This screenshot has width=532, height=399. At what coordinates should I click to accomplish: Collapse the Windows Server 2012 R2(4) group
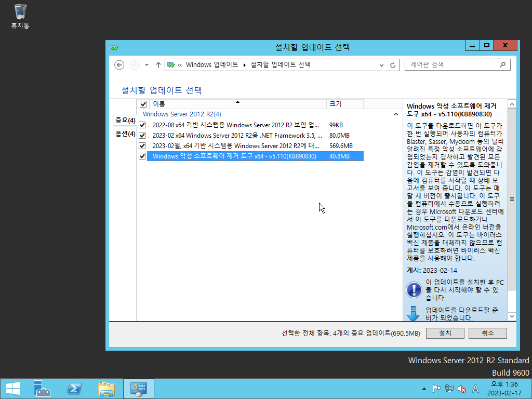coord(396,114)
